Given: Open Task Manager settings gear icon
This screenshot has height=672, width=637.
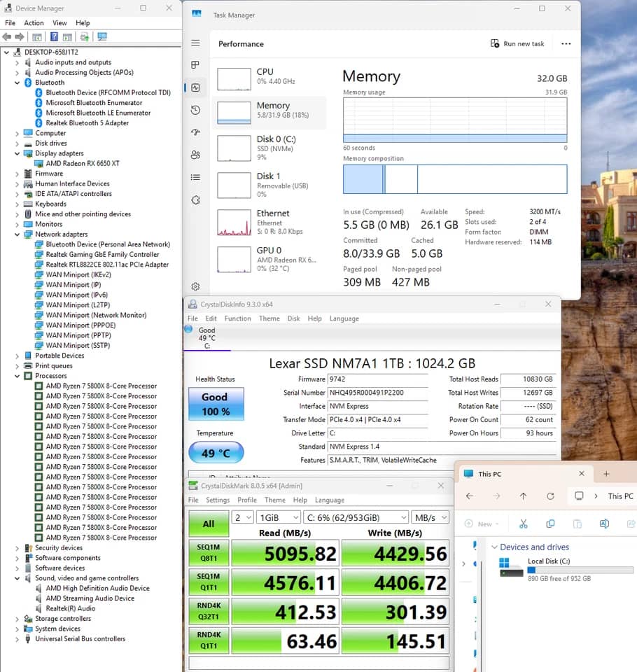Looking at the screenshot, I should coord(195,286).
